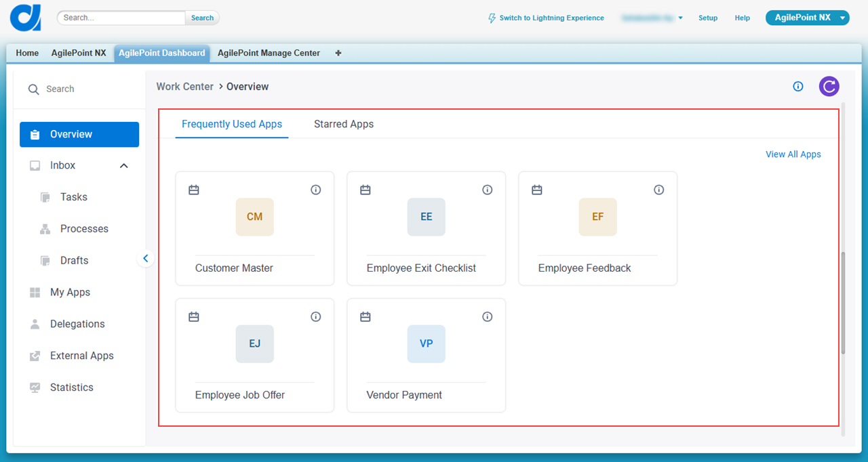
Task: Open the Work Center info icon
Action: pyautogui.click(x=798, y=86)
